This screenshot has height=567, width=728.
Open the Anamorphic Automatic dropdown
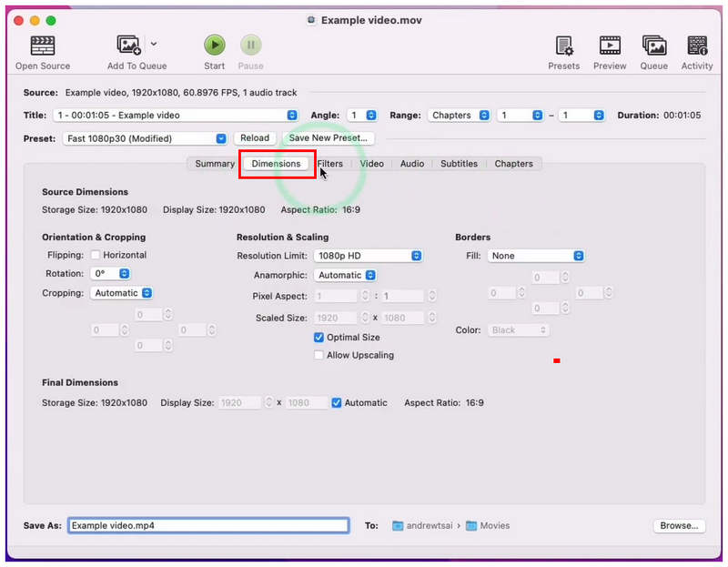coord(345,276)
